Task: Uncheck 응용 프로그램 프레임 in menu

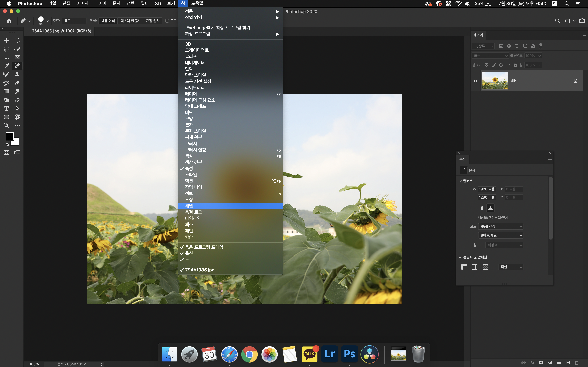Action: (x=204, y=247)
